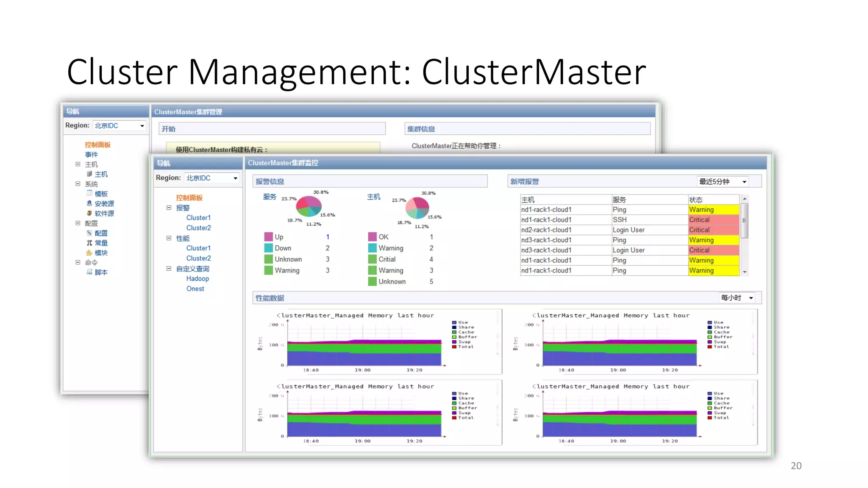Image resolution: width=868 pixels, height=488 pixels.
Task: Click the alerts table scrollbar thumb
Action: coord(745,220)
